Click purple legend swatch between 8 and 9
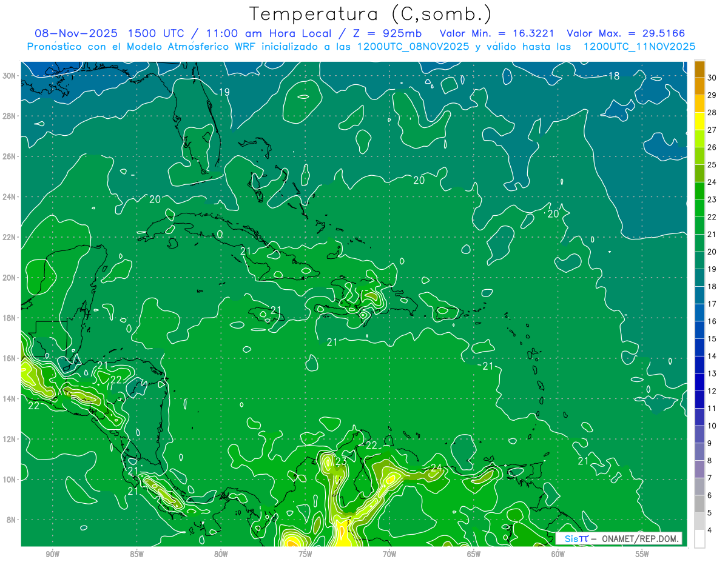The height and width of the screenshot is (562, 728). [x=699, y=452]
